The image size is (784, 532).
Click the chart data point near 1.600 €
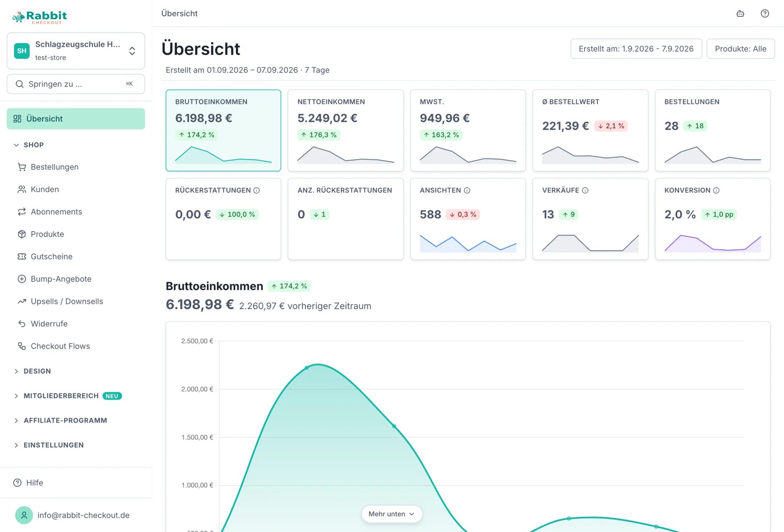[x=394, y=426]
